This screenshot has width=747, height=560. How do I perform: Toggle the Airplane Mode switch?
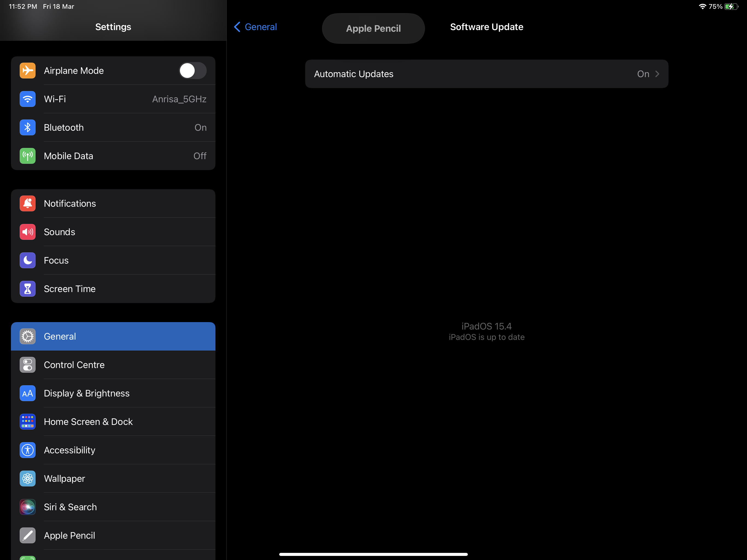(192, 71)
